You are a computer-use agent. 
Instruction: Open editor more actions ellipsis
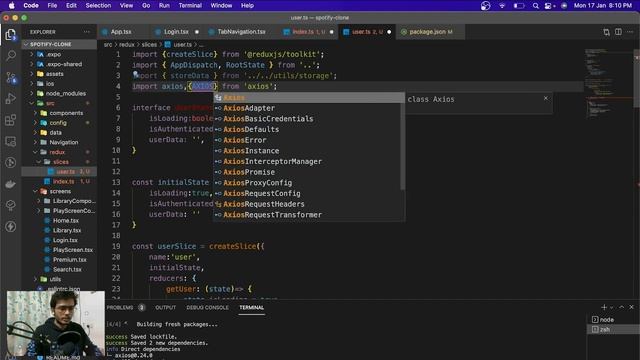click(630, 32)
